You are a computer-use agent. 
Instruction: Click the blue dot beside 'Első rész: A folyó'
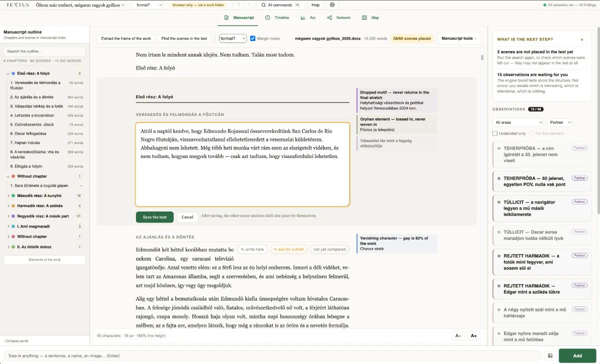tap(13, 73)
